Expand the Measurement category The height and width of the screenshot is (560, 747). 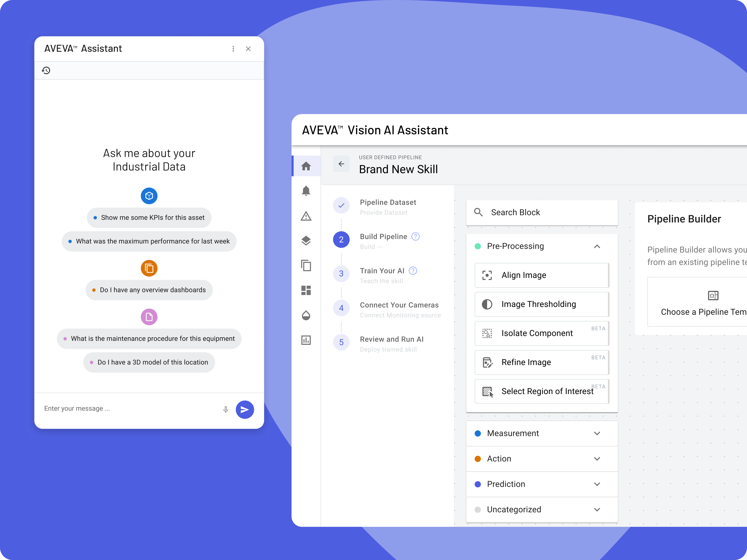coord(597,433)
